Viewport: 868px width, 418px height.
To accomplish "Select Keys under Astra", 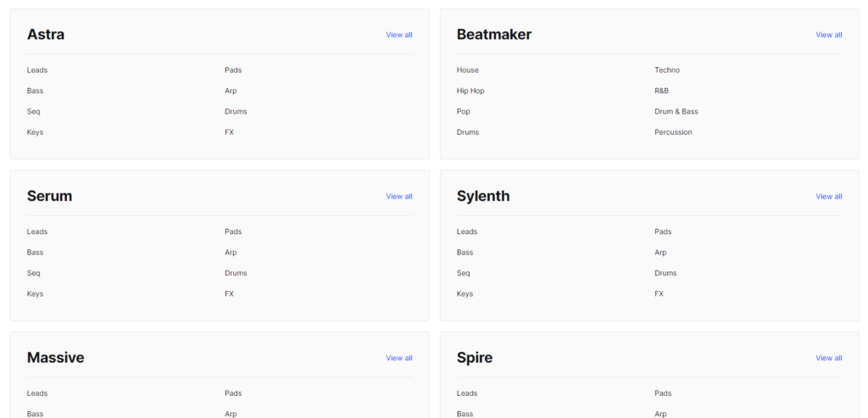I will click(x=35, y=132).
